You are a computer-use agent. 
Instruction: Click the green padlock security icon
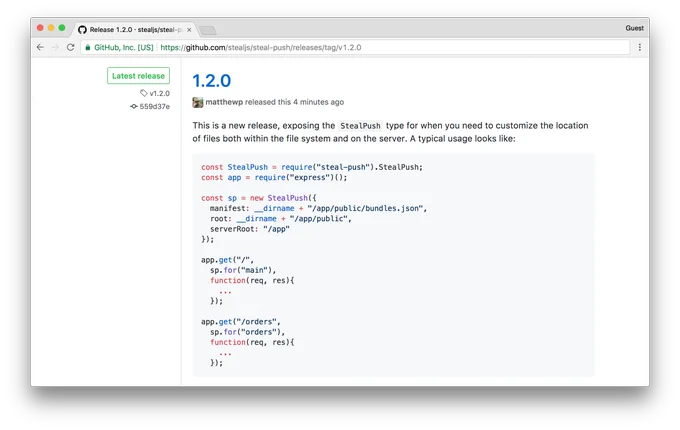88,48
